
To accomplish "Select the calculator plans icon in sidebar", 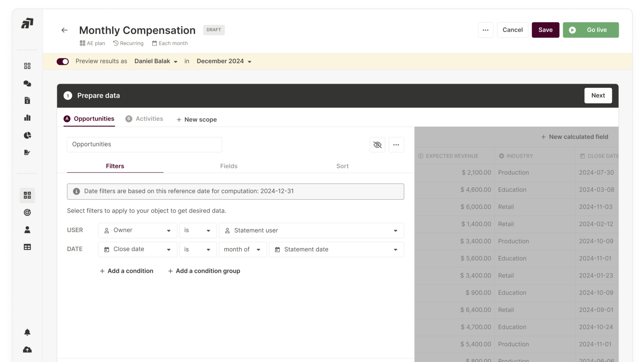I will [28, 195].
